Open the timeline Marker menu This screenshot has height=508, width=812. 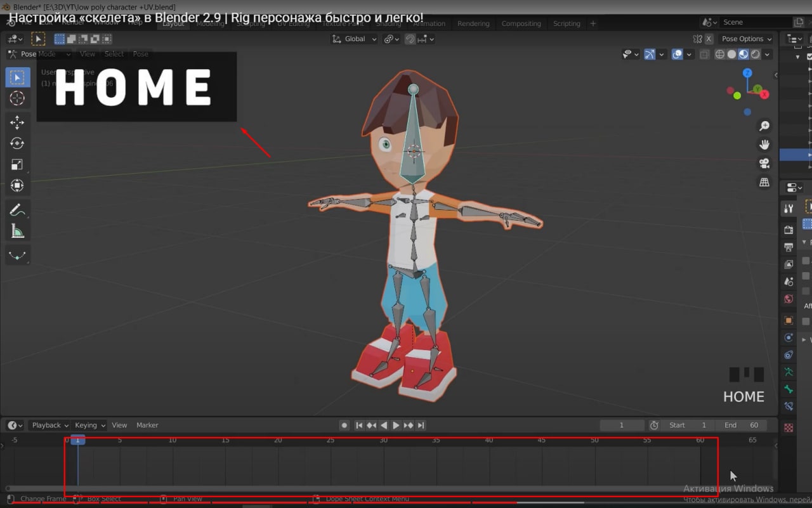tap(147, 425)
